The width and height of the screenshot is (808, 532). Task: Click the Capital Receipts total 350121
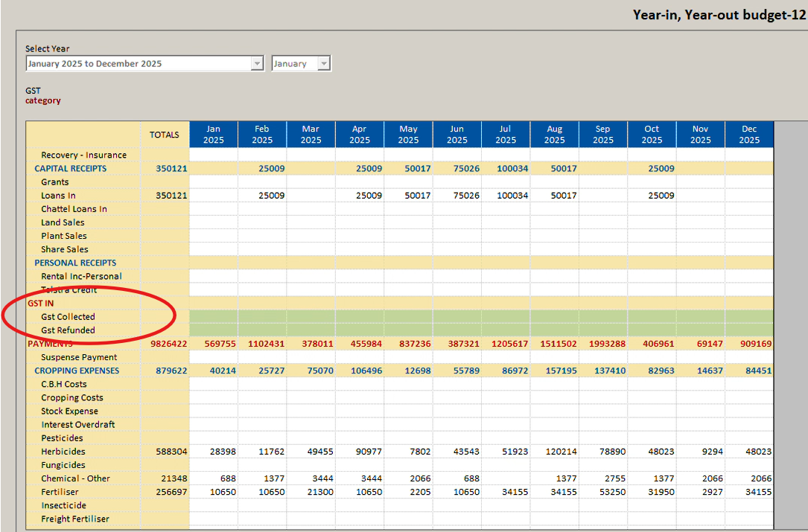click(x=171, y=168)
